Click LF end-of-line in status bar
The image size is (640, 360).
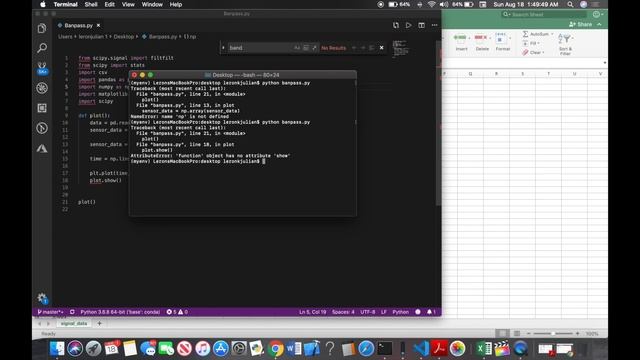pyautogui.click(x=384, y=312)
